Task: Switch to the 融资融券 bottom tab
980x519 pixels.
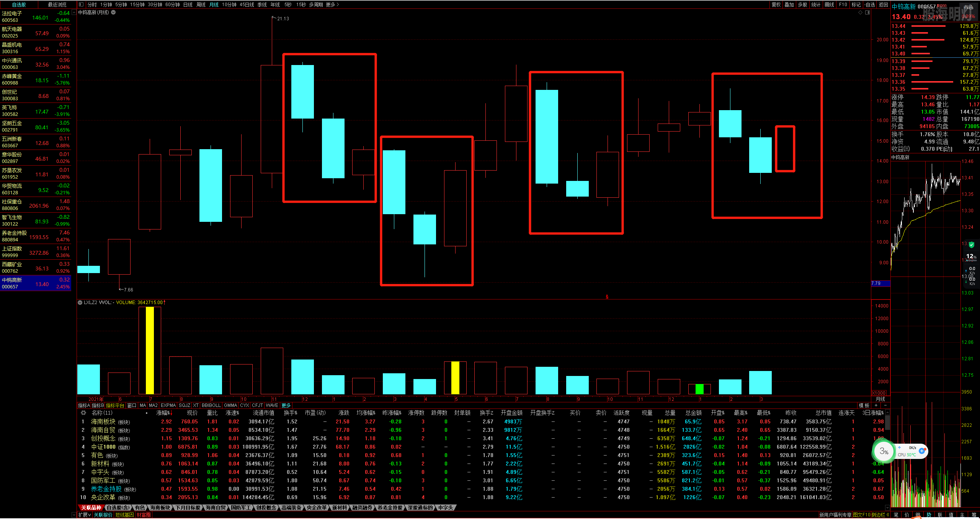Action: point(362,508)
